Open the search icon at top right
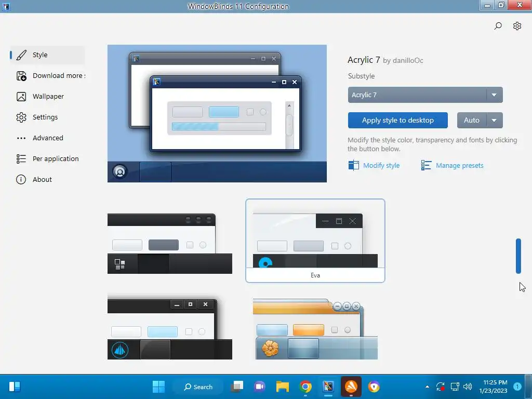This screenshot has width=532, height=399. (498, 26)
